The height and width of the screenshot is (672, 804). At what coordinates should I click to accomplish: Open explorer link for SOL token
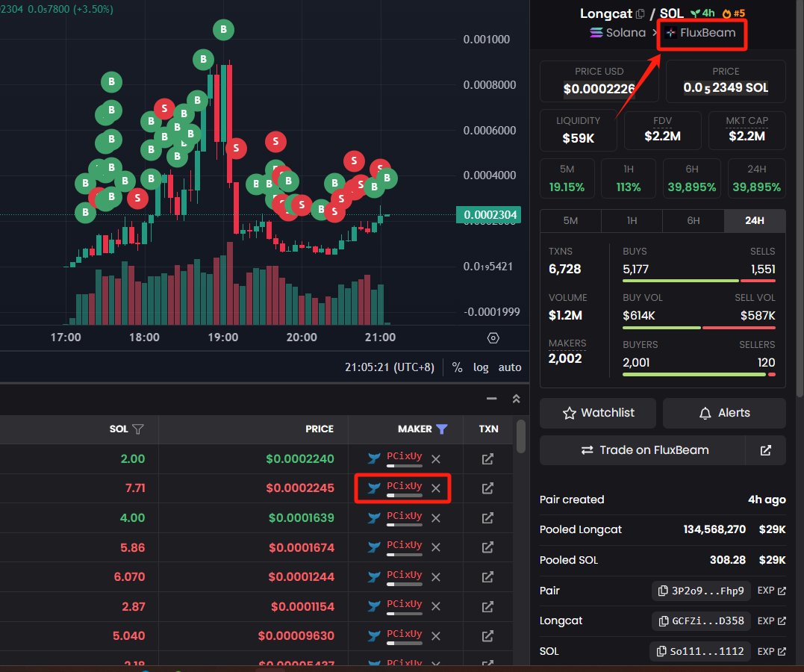(x=772, y=651)
